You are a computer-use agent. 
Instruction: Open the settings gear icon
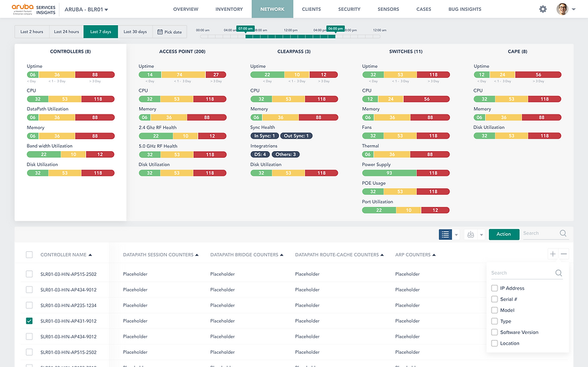coord(542,9)
